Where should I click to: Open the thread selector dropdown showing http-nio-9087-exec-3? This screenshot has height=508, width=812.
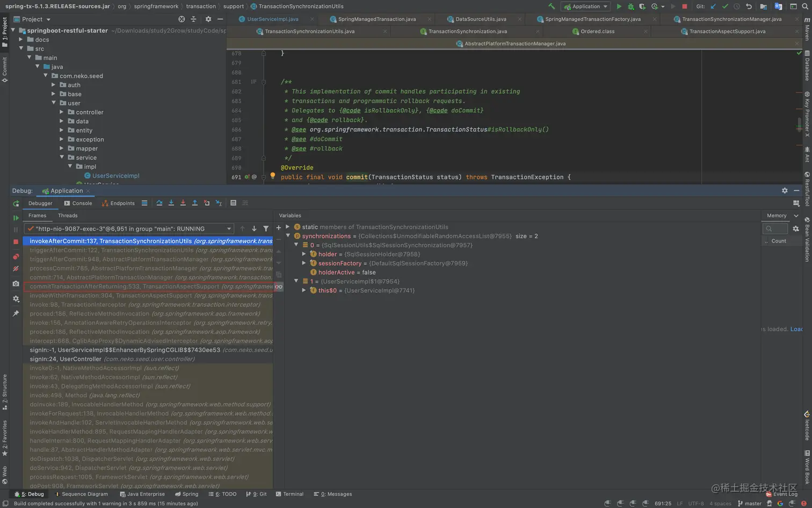(x=129, y=228)
